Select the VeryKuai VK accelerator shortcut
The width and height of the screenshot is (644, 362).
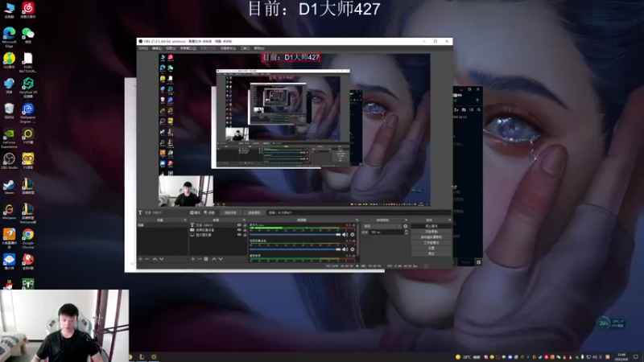tap(28, 88)
